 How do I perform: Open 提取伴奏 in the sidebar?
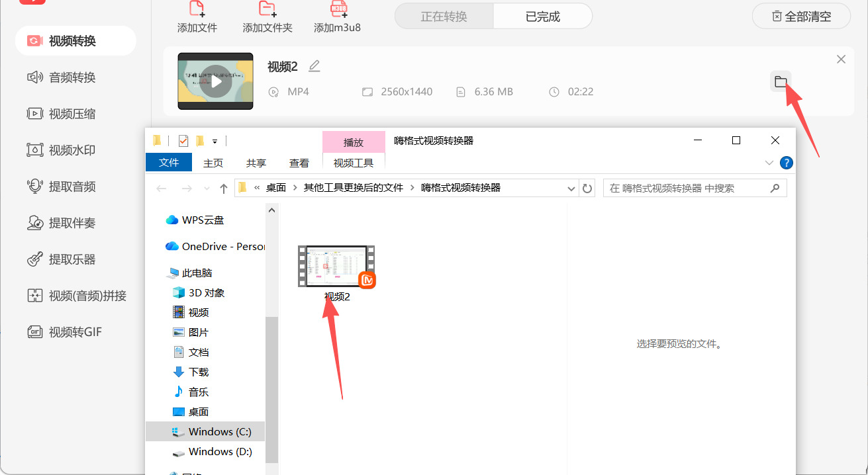pyautogui.click(x=62, y=223)
